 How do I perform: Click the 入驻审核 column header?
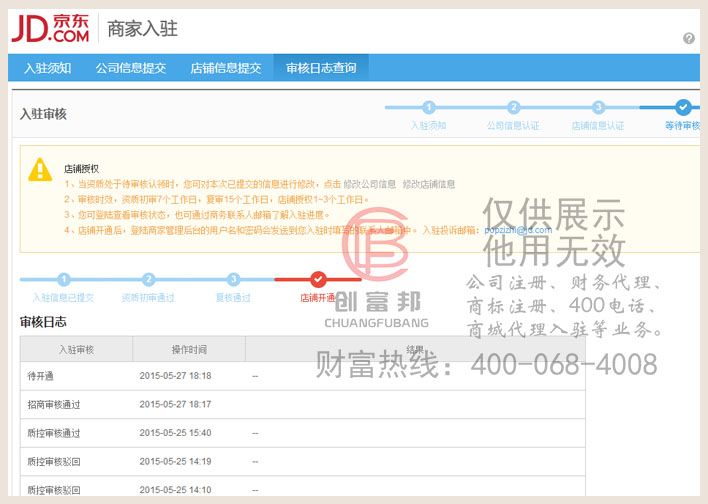(76, 349)
